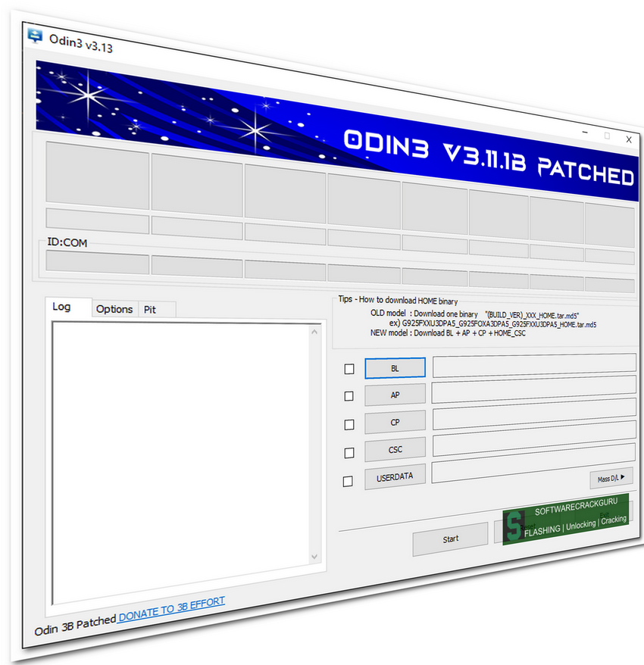Browse for a BL file
The width and height of the screenshot is (644, 665).
395,368
